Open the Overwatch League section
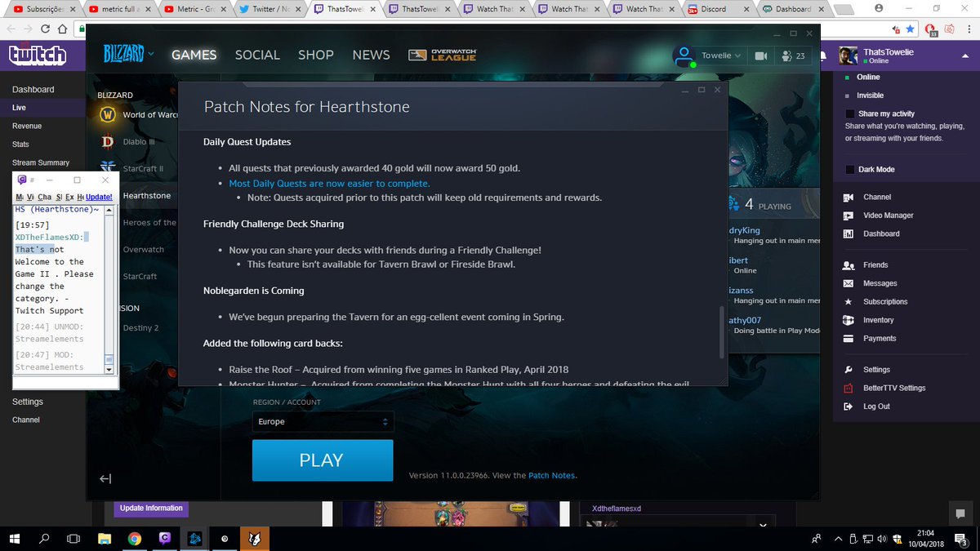980x551 pixels. [x=442, y=55]
